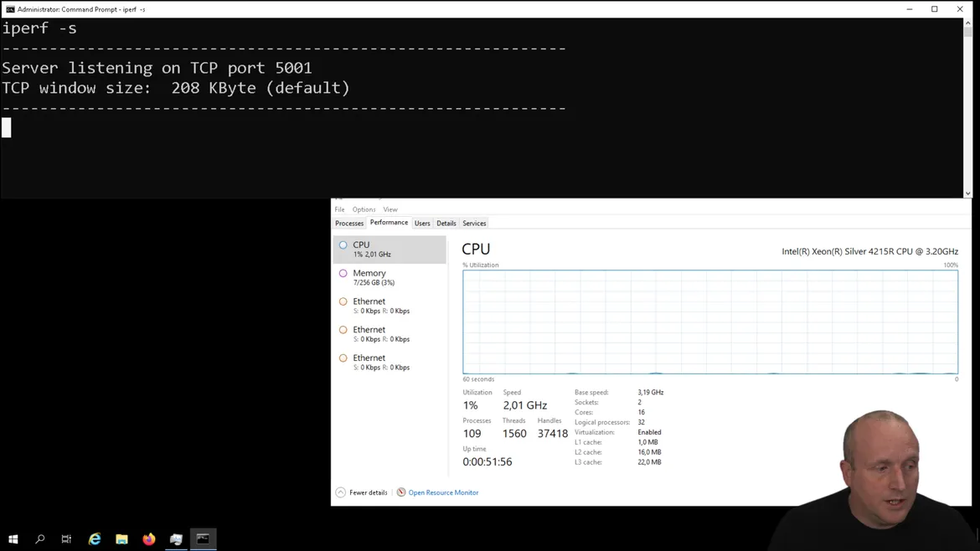Open the Options menu in Task Manager
980x551 pixels.
(364, 209)
